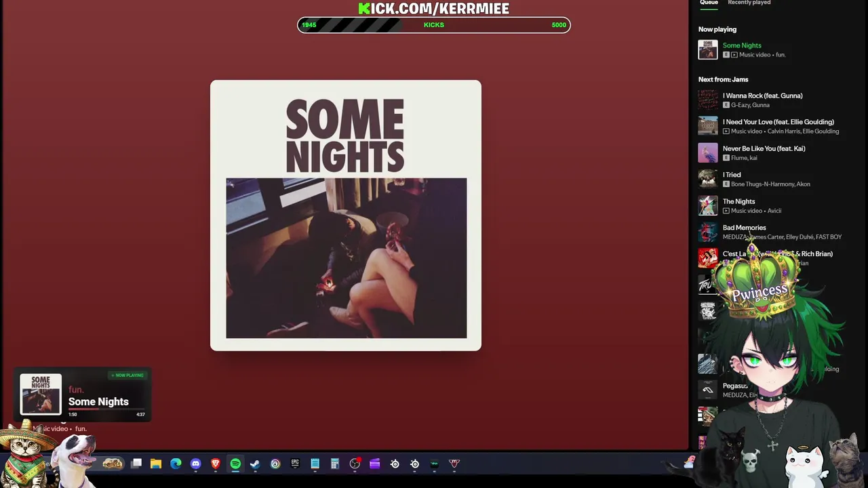Launch Brave browser from the taskbar
The height and width of the screenshot is (488, 868).
coord(216,464)
